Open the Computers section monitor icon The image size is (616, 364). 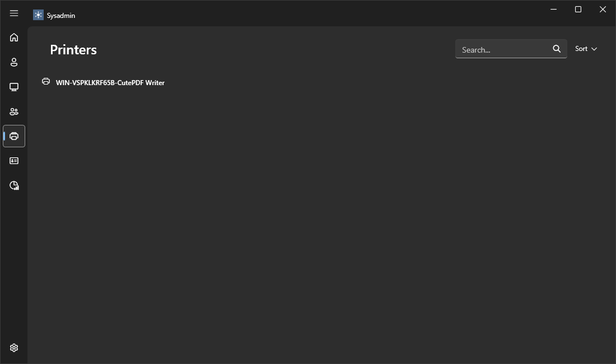coord(14,87)
